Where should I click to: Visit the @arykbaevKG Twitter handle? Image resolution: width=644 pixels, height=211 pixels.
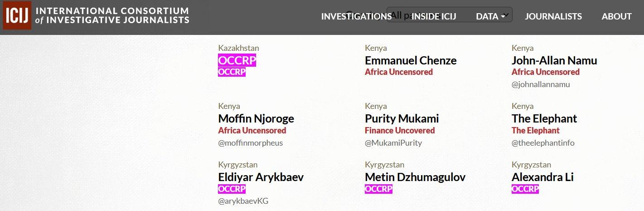[x=243, y=201]
